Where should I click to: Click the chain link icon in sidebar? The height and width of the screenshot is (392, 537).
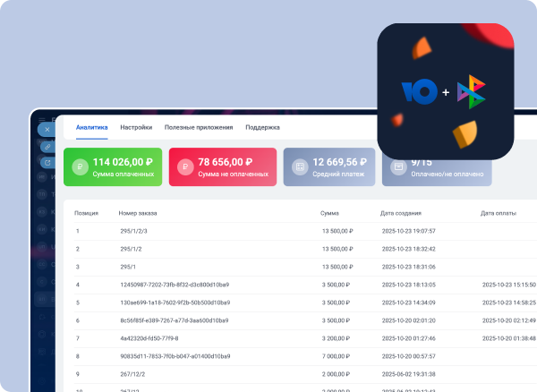point(47,146)
